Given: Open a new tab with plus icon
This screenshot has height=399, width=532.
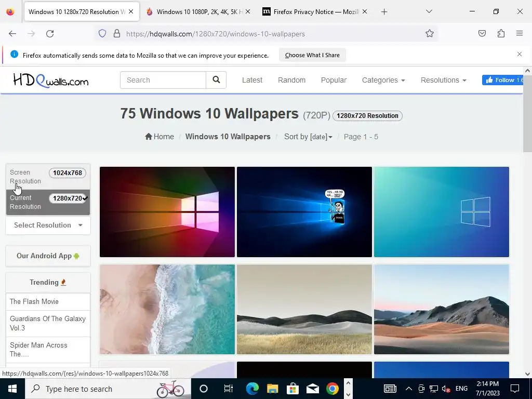Looking at the screenshot, I should 384,12.
